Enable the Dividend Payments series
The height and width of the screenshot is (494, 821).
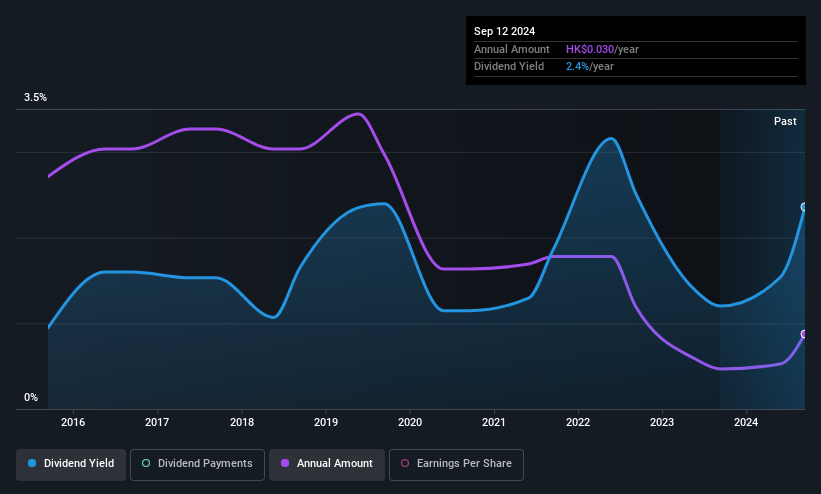tap(197, 464)
